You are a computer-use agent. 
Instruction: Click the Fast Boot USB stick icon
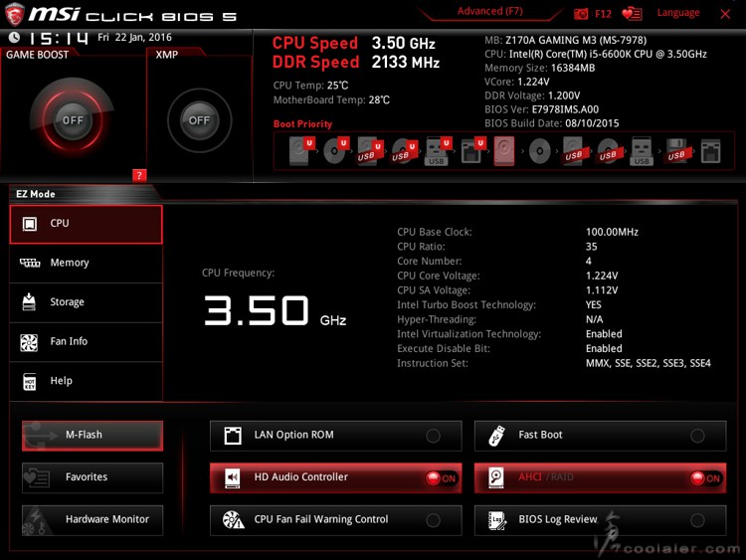[x=496, y=436]
